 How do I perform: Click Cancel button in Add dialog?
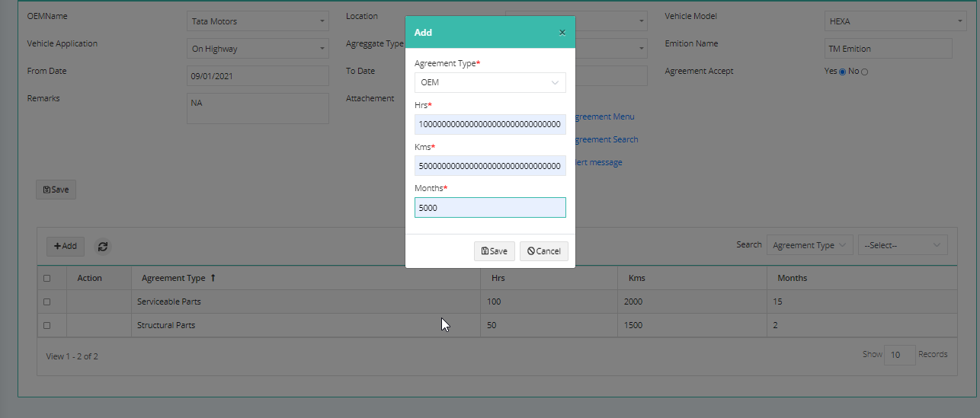coord(544,251)
